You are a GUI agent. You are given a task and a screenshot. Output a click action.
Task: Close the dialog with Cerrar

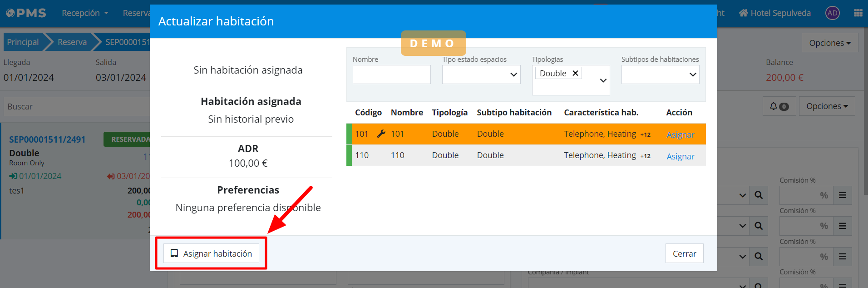[684, 253]
